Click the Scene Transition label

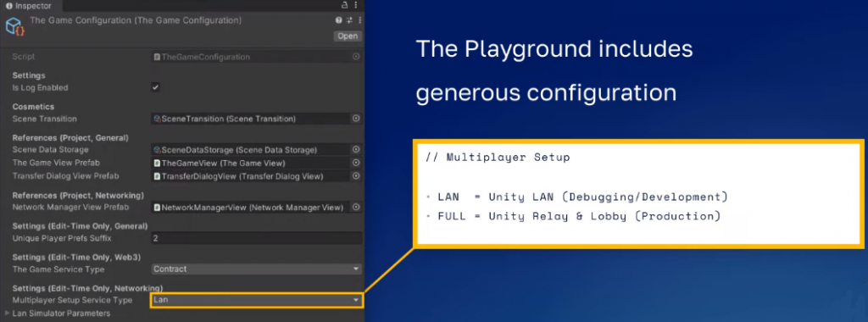point(44,119)
